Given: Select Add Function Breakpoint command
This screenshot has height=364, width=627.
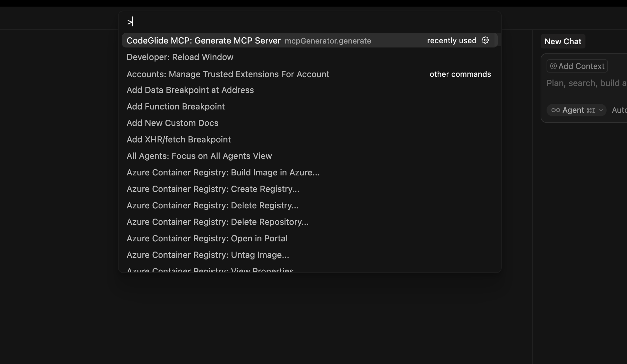Looking at the screenshot, I should point(175,106).
